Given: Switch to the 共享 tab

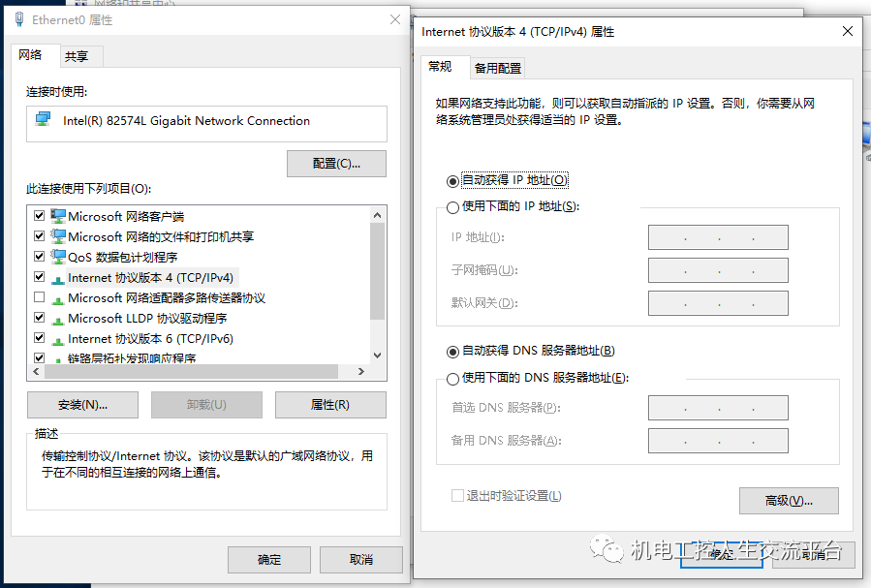Looking at the screenshot, I should tap(77, 56).
